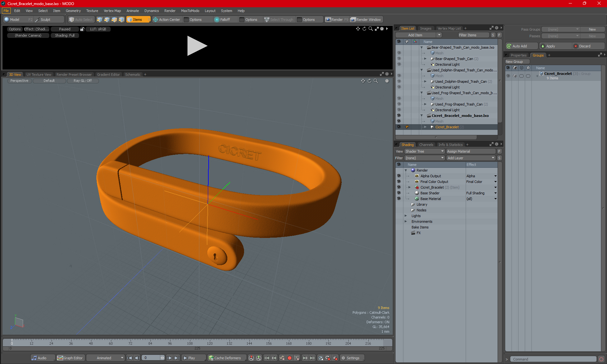607x364 pixels.
Task: Click frame 120 on the timeline
Action: click(x=210, y=343)
